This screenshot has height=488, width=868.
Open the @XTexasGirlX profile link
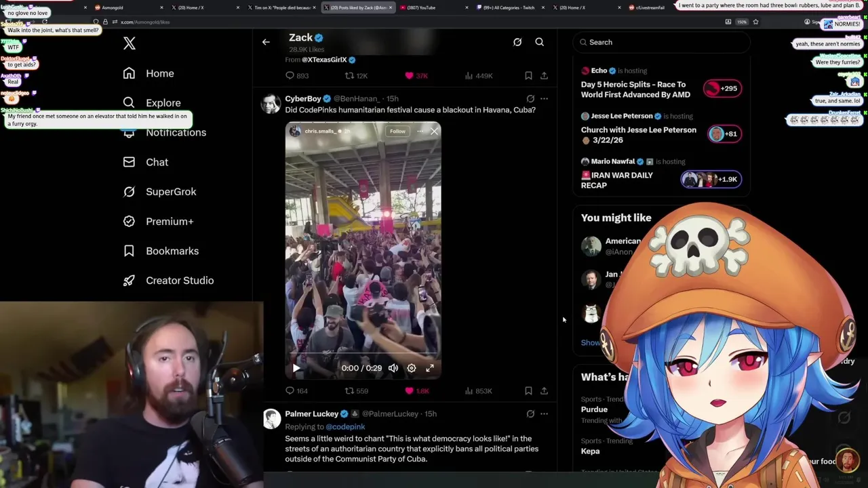click(x=324, y=60)
